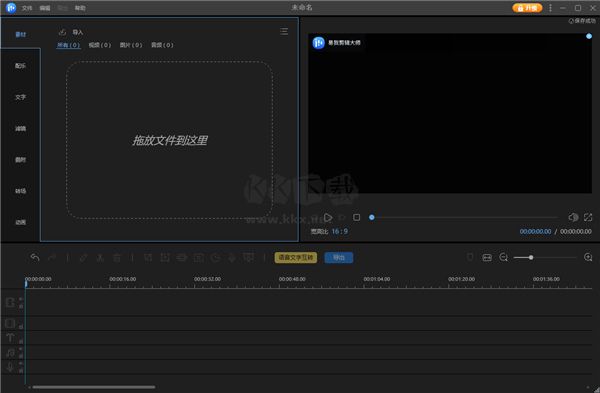Viewport: 600px width, 393px height.
Task: Click the timeline ruler at 00:00:16.00
Action: pos(122,279)
